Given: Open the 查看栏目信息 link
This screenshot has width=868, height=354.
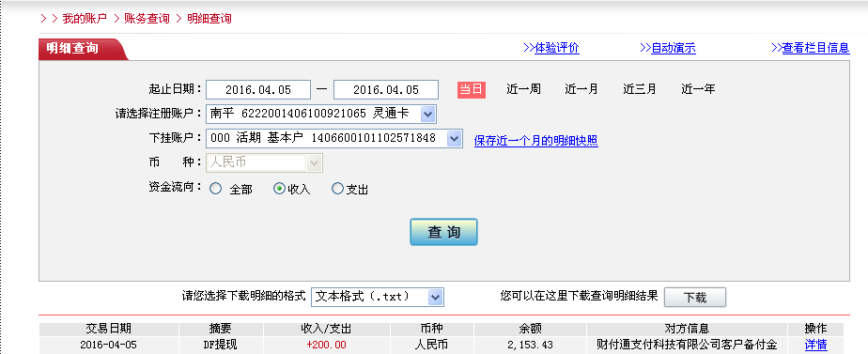Looking at the screenshot, I should click(811, 48).
